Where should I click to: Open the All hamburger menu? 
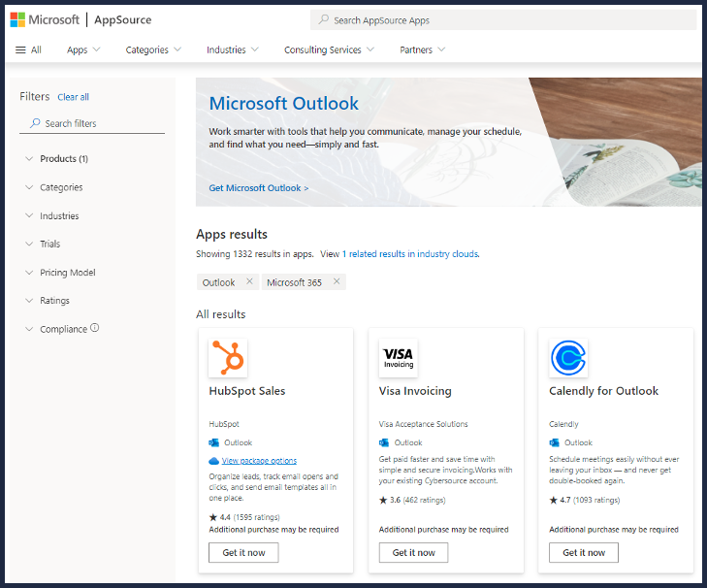29,49
